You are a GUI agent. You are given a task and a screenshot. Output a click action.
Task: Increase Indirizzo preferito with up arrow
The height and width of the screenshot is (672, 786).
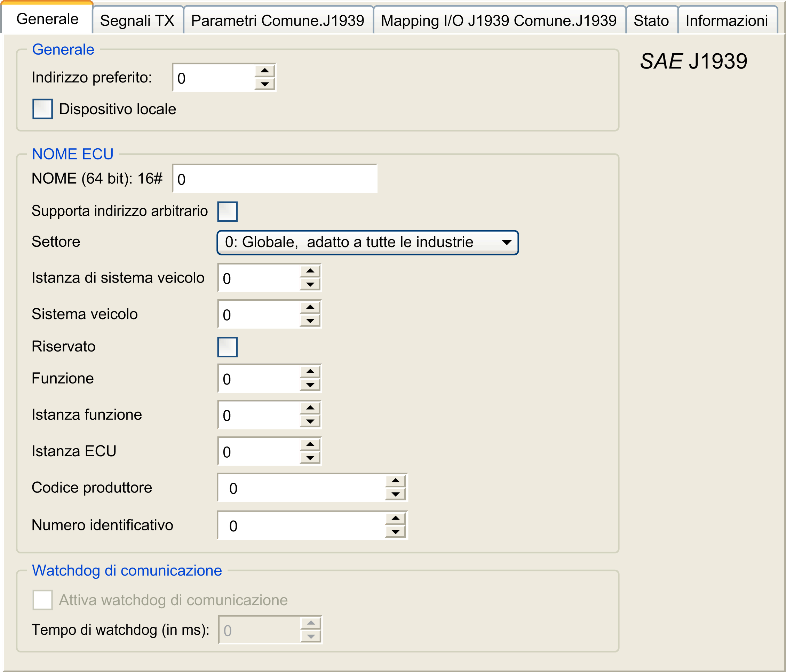(264, 71)
